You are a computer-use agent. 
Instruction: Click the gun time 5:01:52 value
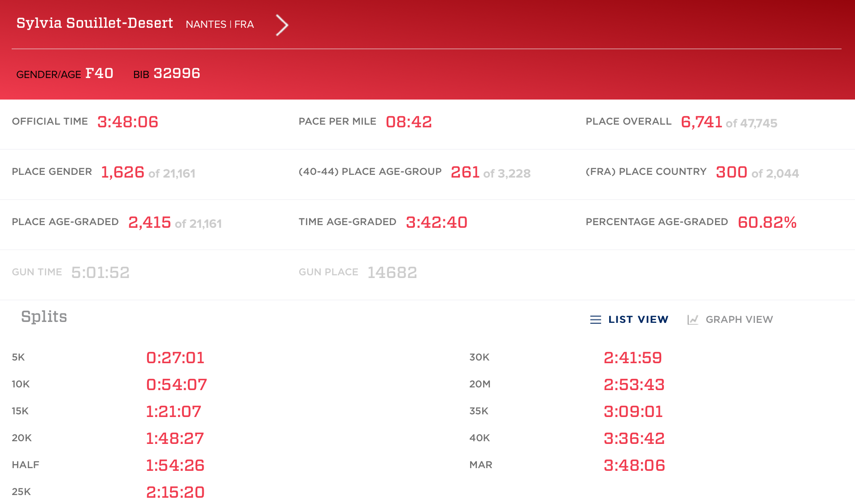(100, 273)
